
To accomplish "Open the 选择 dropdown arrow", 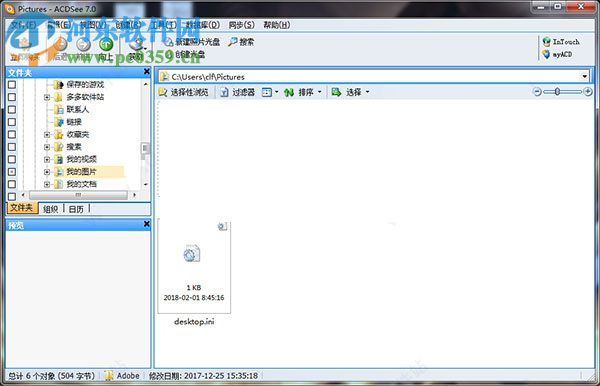I will pyautogui.click(x=367, y=92).
